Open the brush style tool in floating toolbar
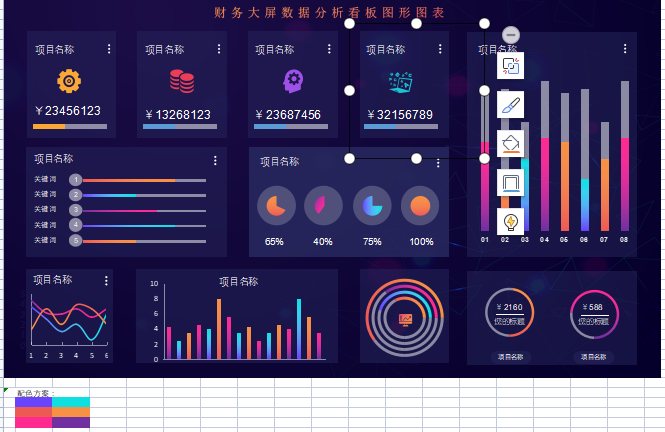The height and width of the screenshot is (432, 665). (510, 104)
